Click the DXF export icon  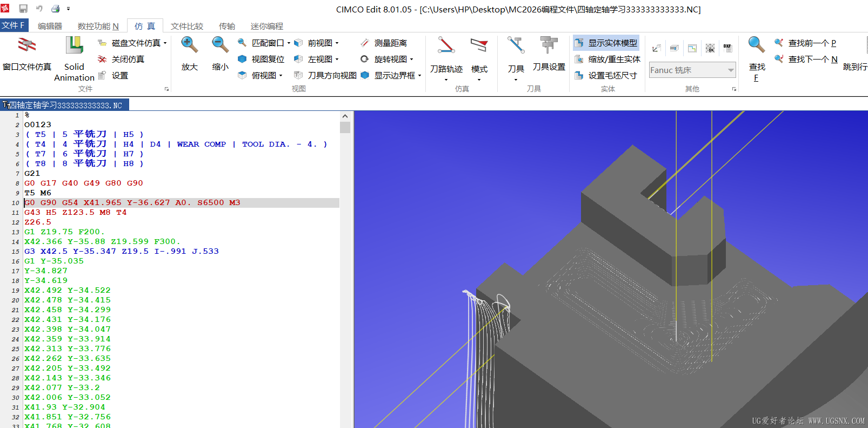point(727,48)
